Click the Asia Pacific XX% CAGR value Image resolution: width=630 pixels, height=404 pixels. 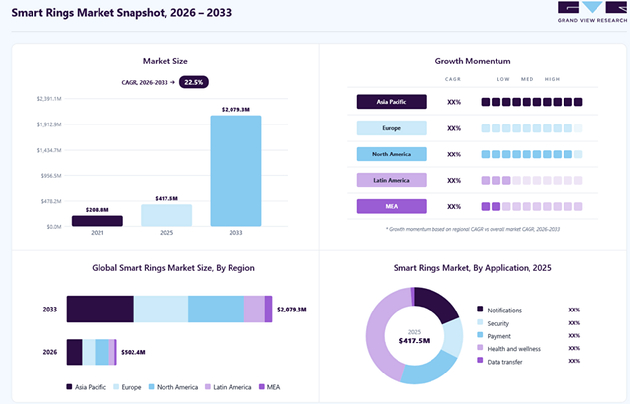click(x=454, y=102)
